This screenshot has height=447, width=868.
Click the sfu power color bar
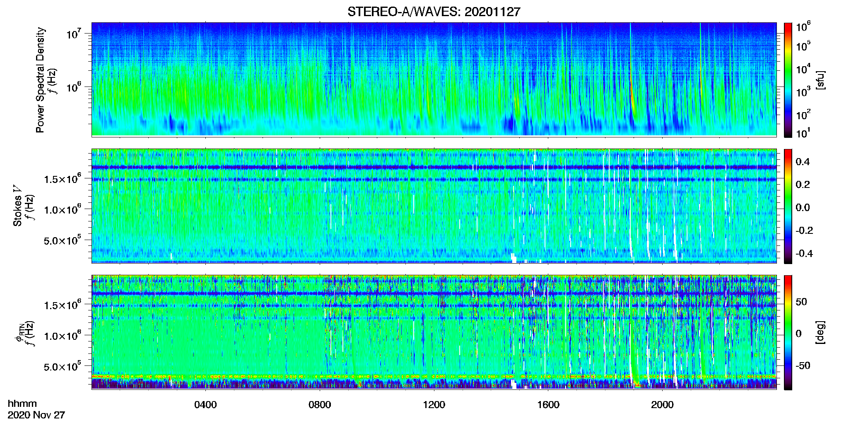click(x=788, y=80)
